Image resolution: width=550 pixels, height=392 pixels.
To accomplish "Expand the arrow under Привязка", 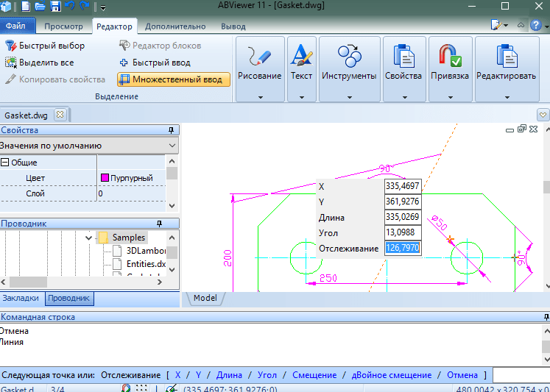I will (451, 97).
